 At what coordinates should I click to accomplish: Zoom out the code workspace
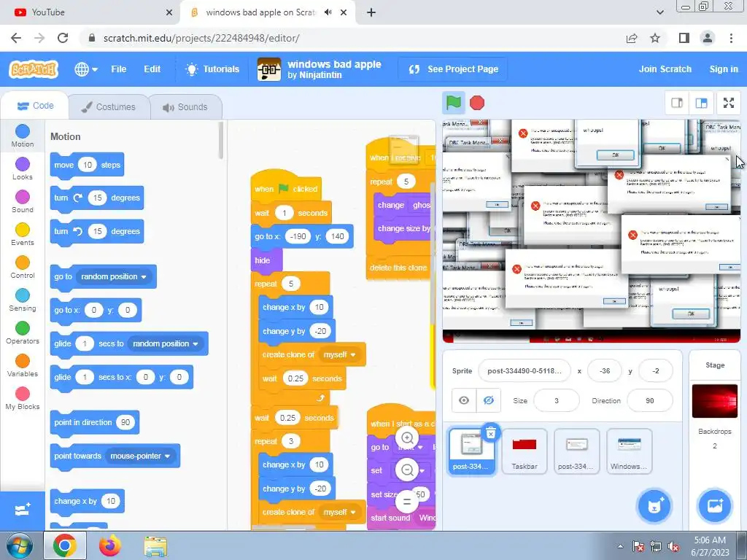(x=407, y=470)
